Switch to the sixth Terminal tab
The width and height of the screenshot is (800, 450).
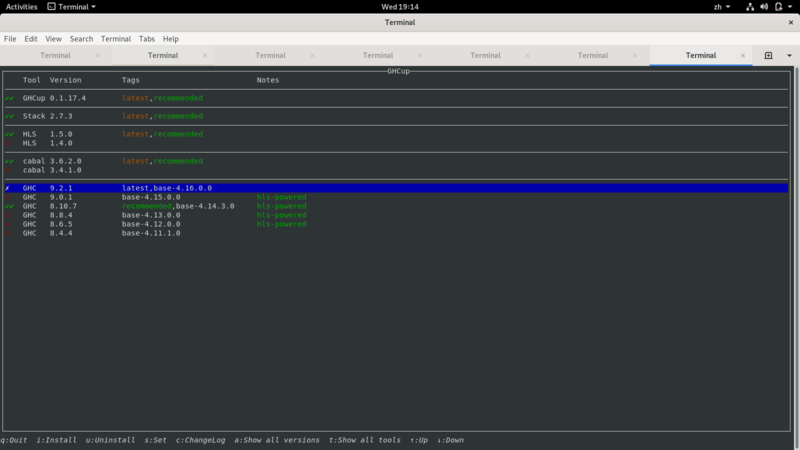pos(593,55)
